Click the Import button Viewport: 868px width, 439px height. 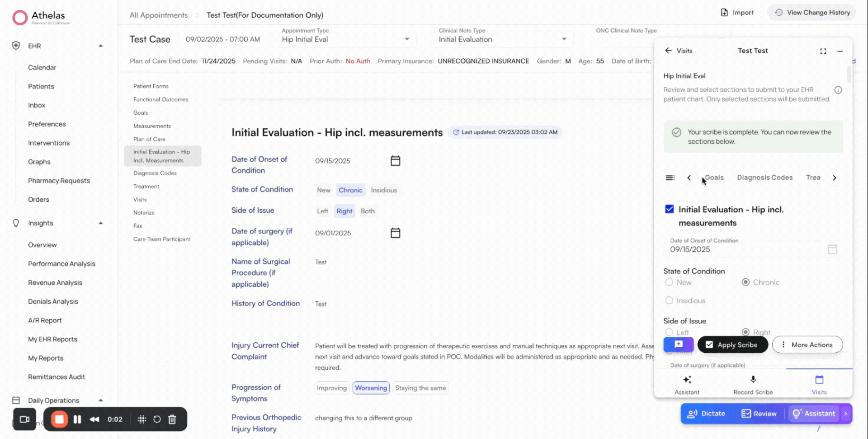click(x=737, y=13)
